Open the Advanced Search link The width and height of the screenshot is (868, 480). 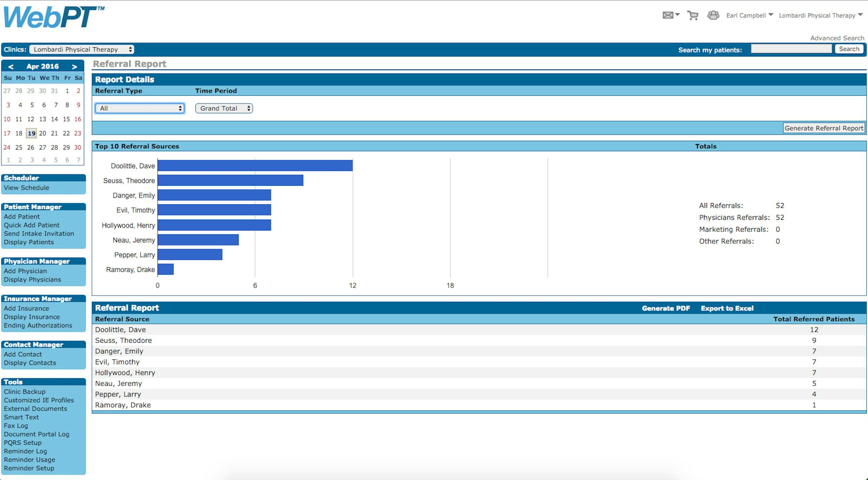click(x=837, y=38)
